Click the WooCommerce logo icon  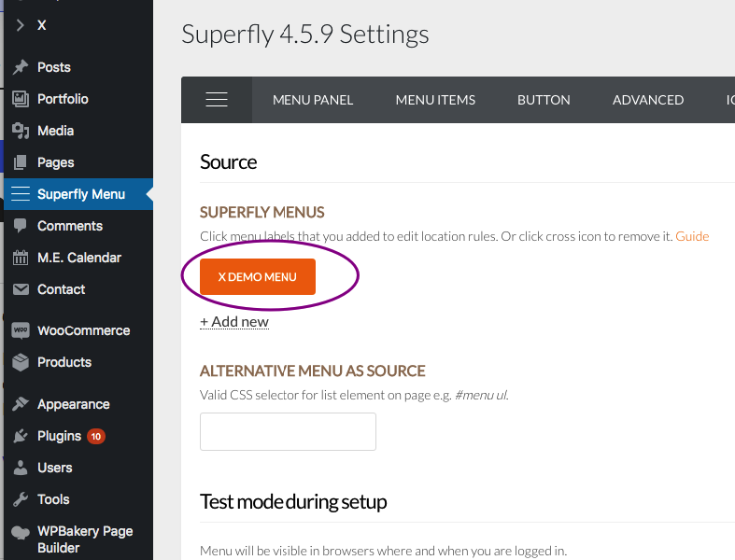[21, 330]
